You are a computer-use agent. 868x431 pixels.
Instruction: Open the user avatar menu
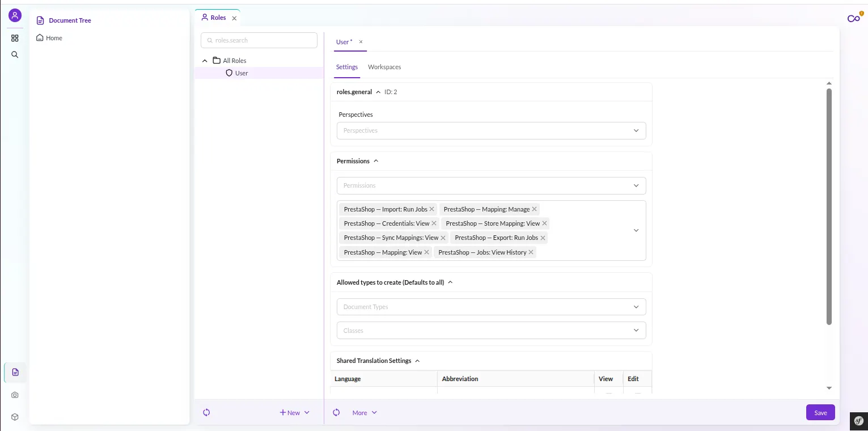(15, 15)
